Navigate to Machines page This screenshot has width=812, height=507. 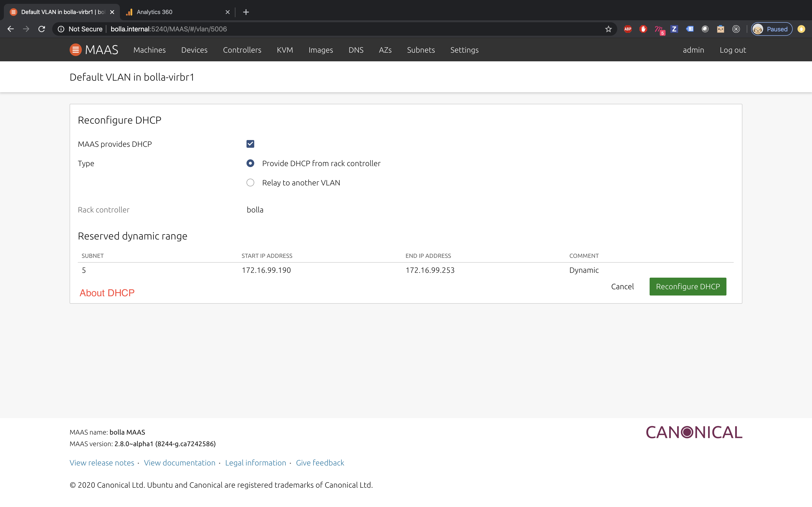(149, 50)
